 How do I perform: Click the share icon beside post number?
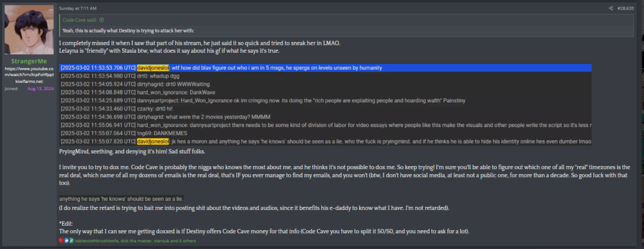611,8
